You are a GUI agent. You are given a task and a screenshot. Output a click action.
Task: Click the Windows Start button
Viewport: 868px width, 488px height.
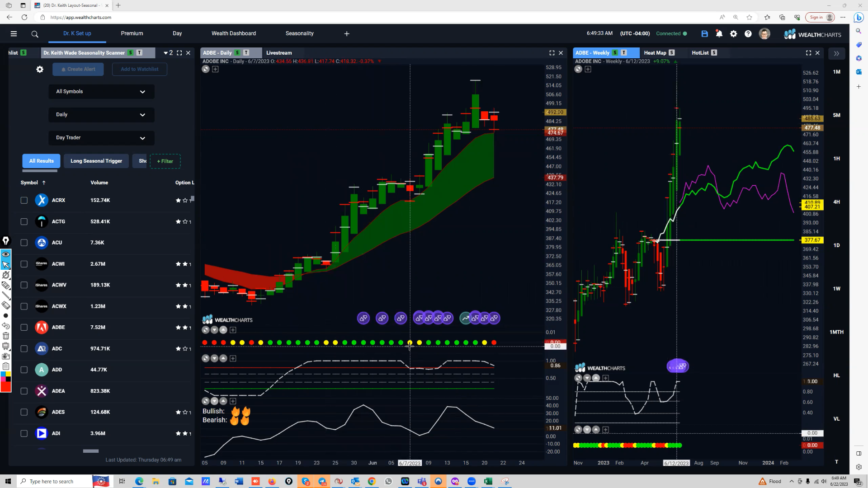[x=8, y=481]
